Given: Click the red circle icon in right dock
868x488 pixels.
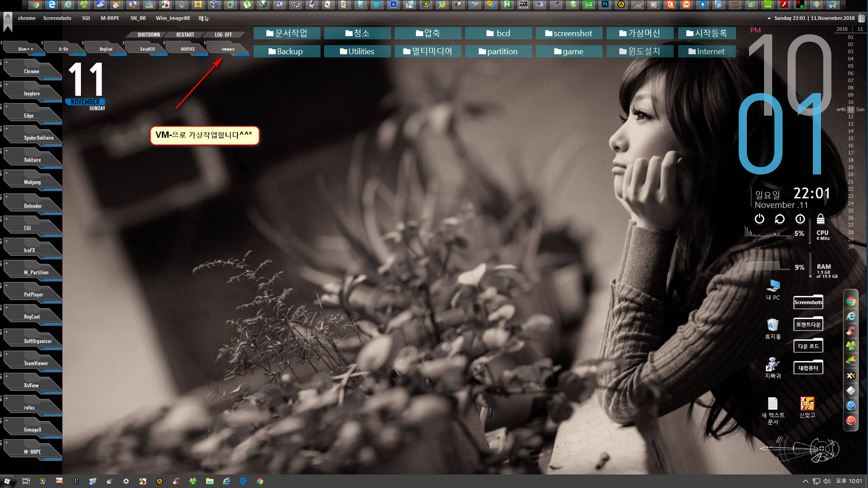Looking at the screenshot, I should pyautogui.click(x=851, y=420).
